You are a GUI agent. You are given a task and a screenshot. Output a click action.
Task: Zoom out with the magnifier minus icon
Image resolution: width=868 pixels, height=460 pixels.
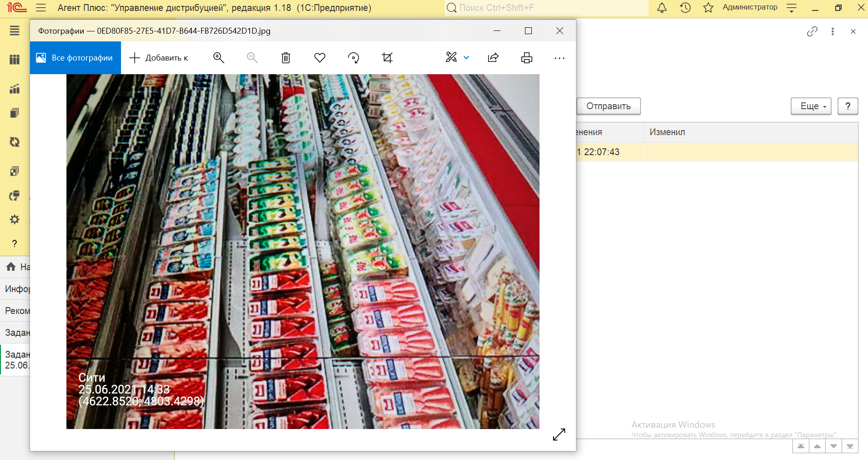coord(252,58)
